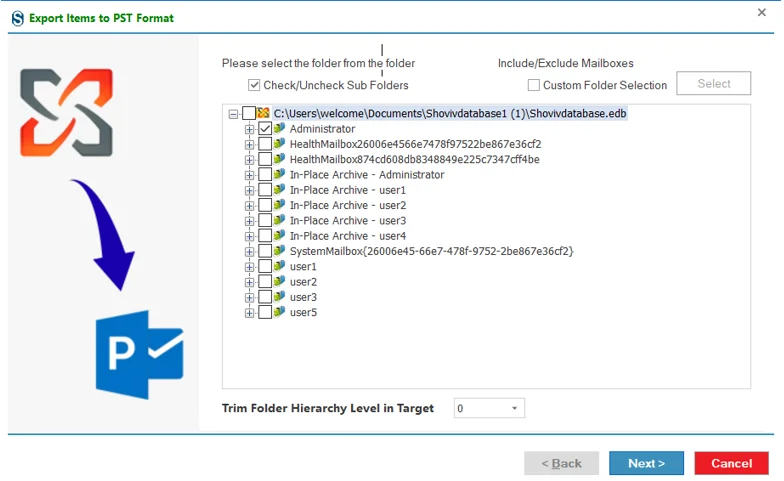This screenshot has width=784, height=481.
Task: Check the user1 mailbox checkbox
Action: pyautogui.click(x=265, y=266)
